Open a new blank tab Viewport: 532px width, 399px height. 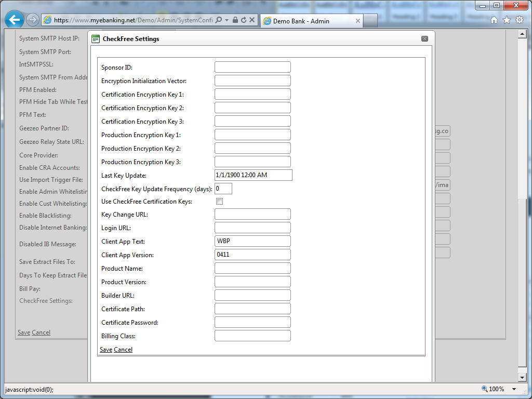point(370,21)
